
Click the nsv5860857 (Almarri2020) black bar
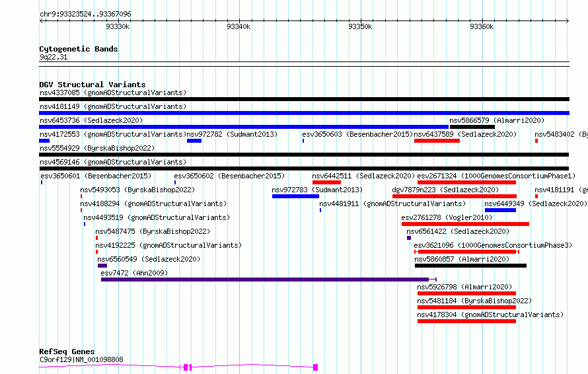tap(470, 266)
